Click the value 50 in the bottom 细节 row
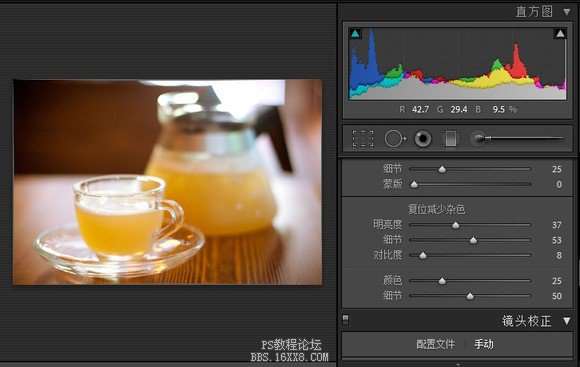 pyautogui.click(x=557, y=296)
